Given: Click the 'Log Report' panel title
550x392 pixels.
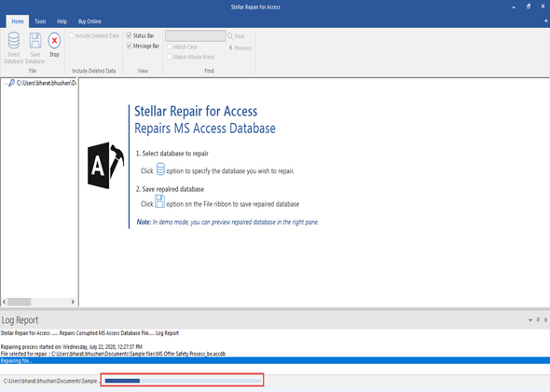Looking at the screenshot, I should tap(20, 320).
